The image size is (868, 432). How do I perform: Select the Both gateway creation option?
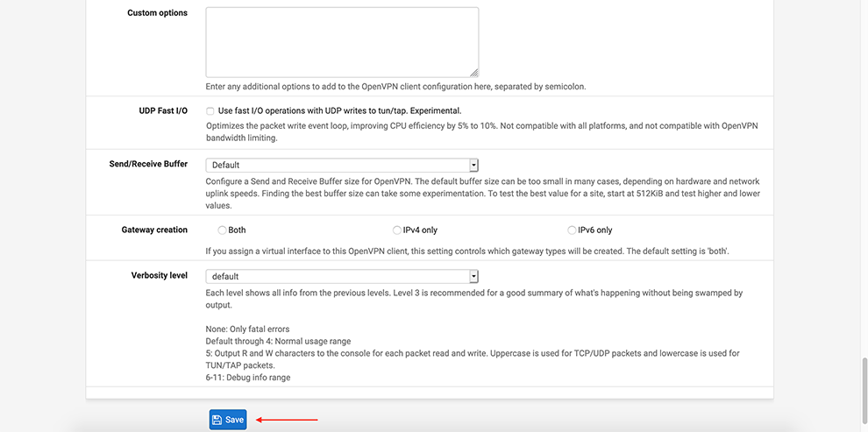click(222, 230)
